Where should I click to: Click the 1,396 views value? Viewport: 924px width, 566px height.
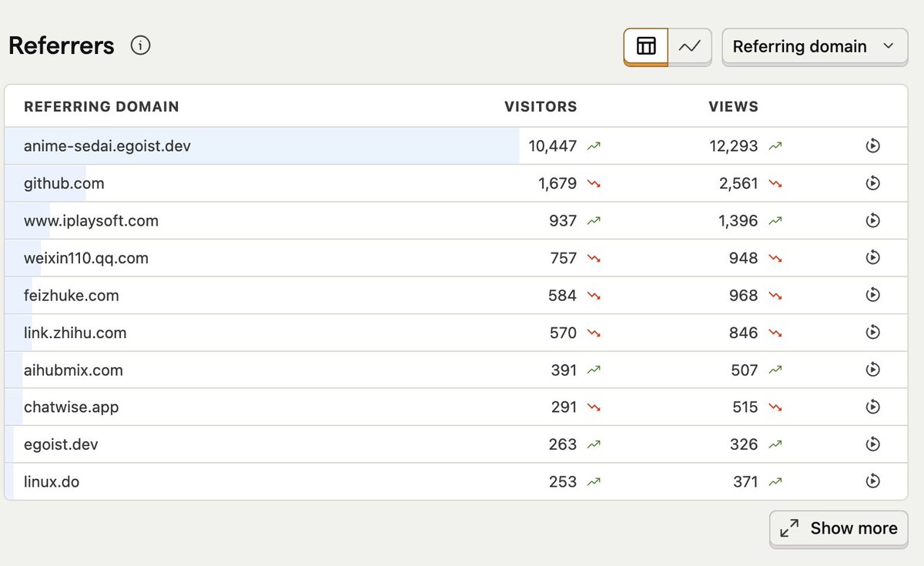point(738,221)
